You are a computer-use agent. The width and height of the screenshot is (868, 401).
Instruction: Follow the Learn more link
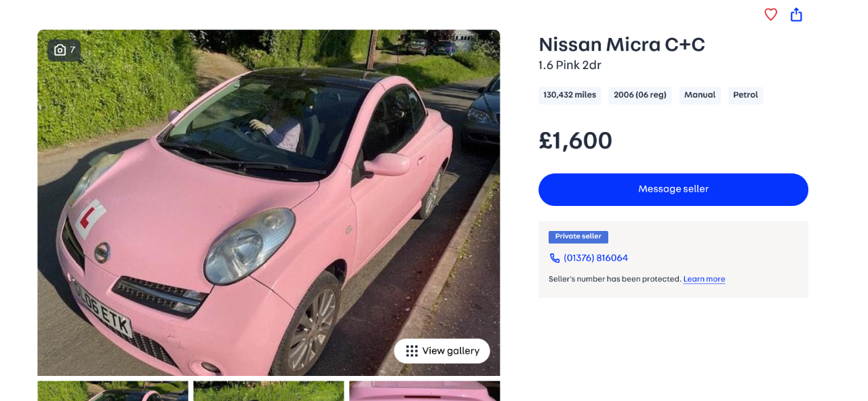(x=704, y=279)
